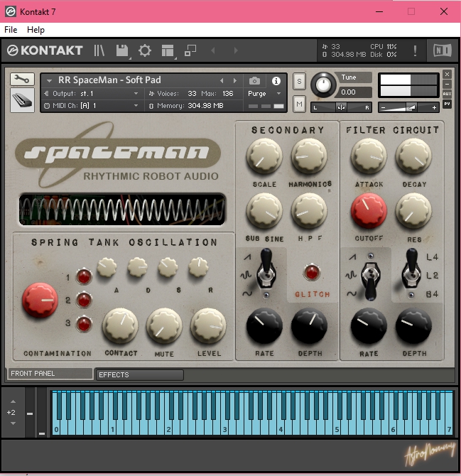Mute the instrument with M button

tap(299, 104)
